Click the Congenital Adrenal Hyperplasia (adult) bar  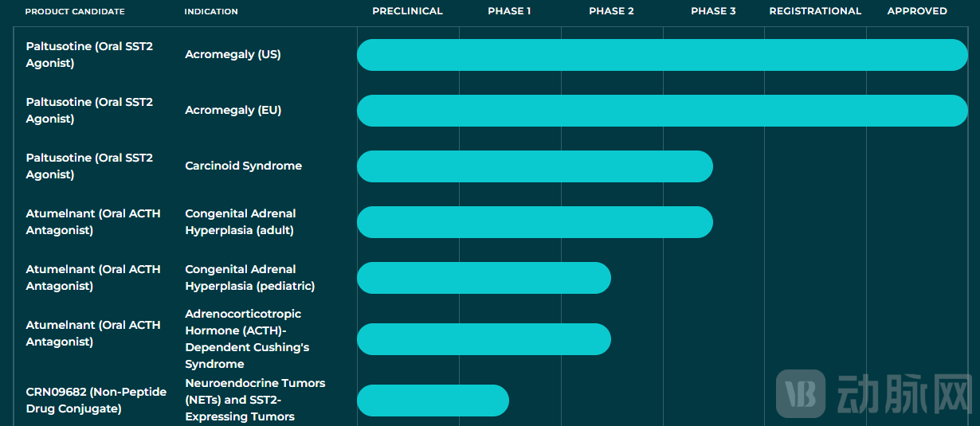(x=535, y=222)
